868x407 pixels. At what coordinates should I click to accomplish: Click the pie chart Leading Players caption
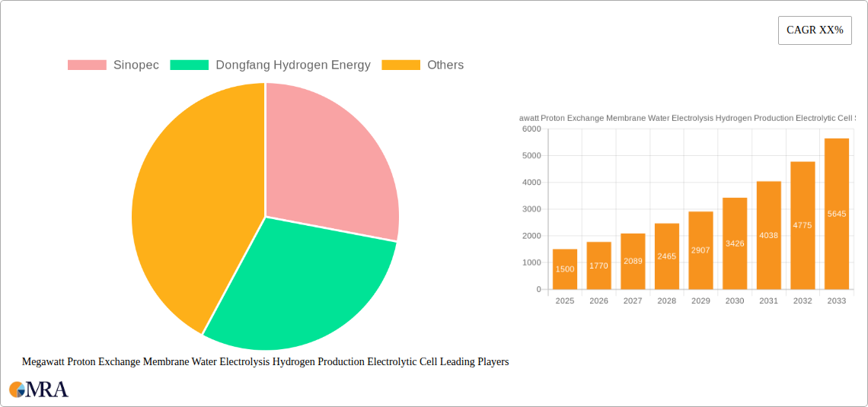point(265,362)
